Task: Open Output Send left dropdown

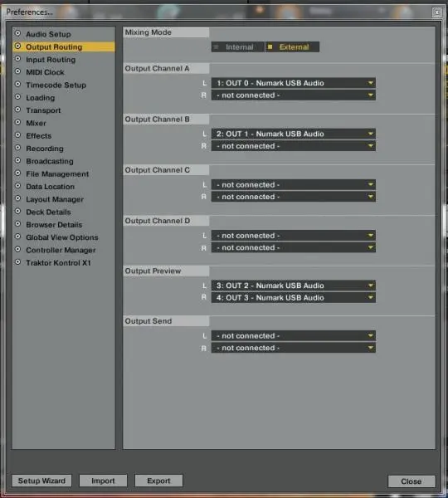Action: [294, 335]
